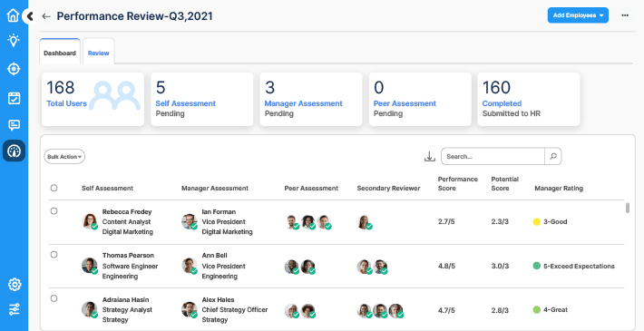Click the name Thomas Pearson
The height and width of the screenshot is (331, 644).
tap(128, 256)
